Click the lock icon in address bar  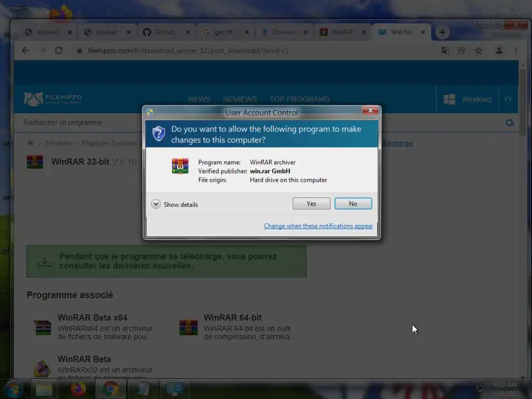click(x=79, y=50)
